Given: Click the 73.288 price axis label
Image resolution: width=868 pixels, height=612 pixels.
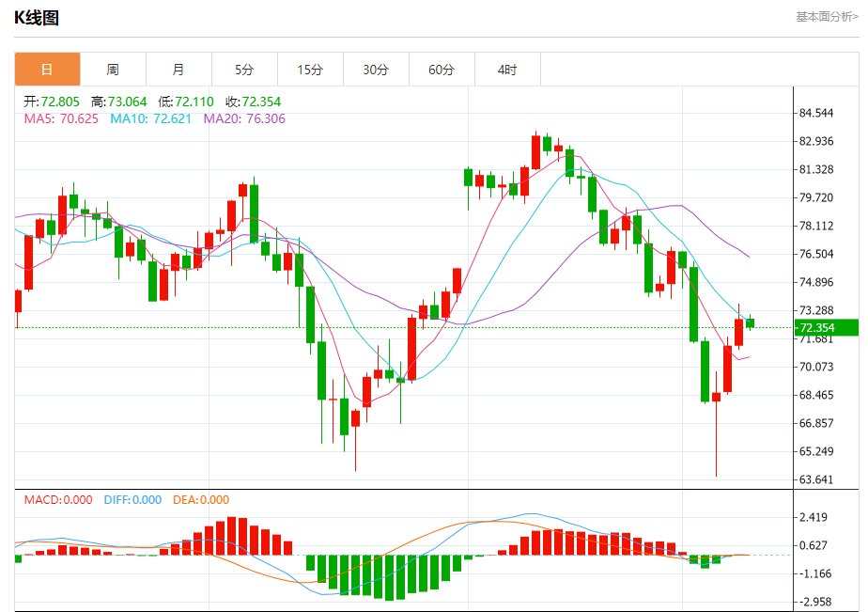Looking at the screenshot, I should (x=816, y=310).
